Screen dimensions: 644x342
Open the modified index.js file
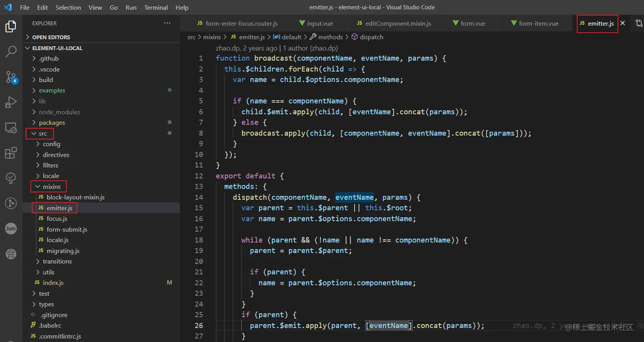point(101,283)
